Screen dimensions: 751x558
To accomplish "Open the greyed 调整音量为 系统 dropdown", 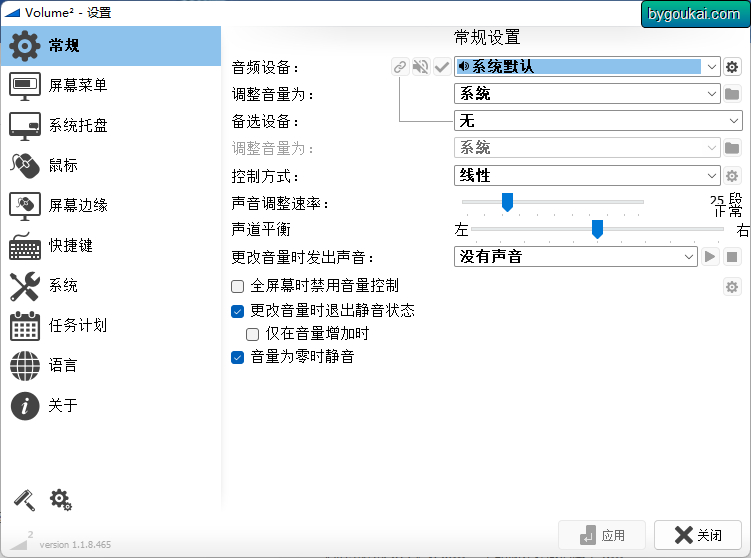I will [x=587, y=148].
